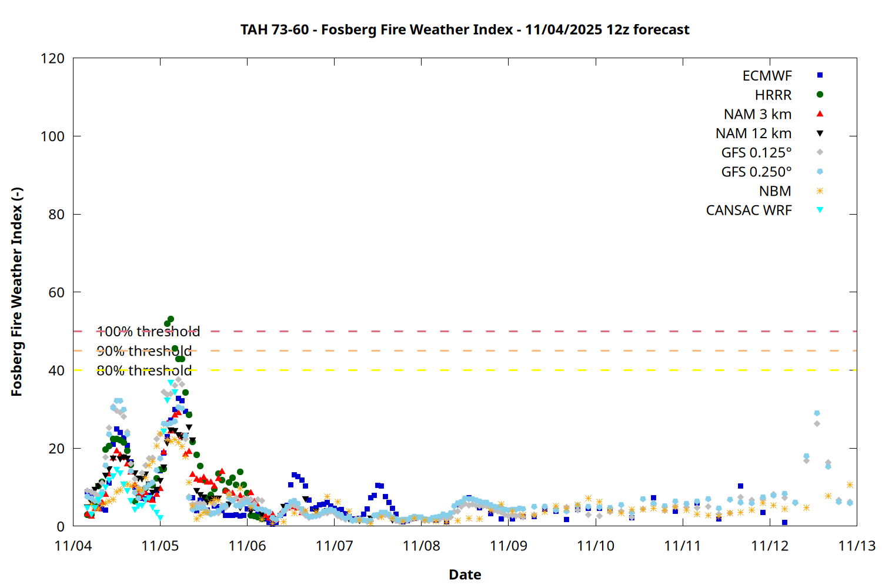
Task: Click the "100% threshold" label
Action: coord(148,332)
